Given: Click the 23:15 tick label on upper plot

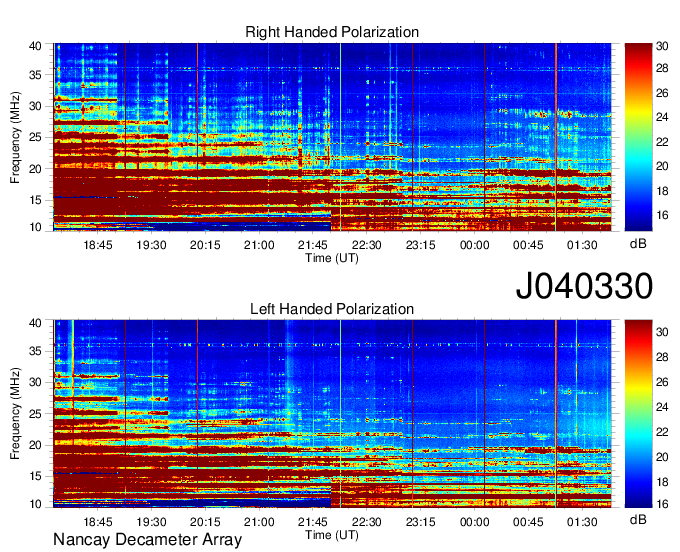Looking at the screenshot, I should 420,245.
